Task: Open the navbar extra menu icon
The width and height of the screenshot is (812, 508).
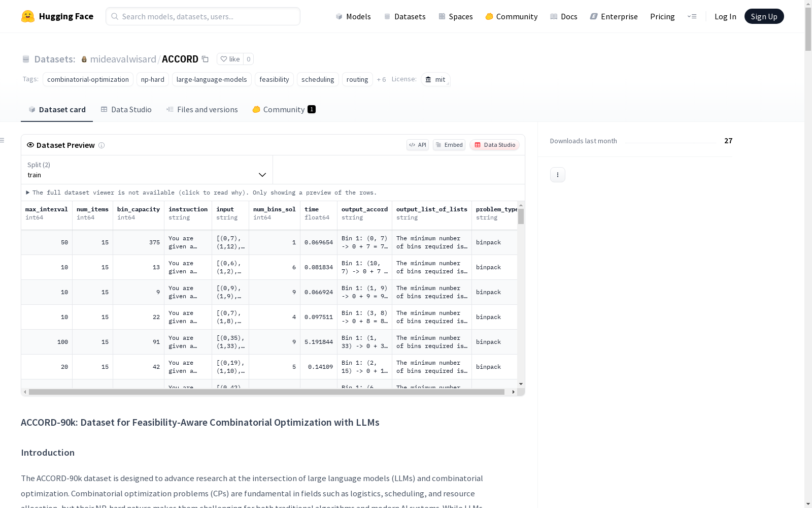Action: (692, 16)
